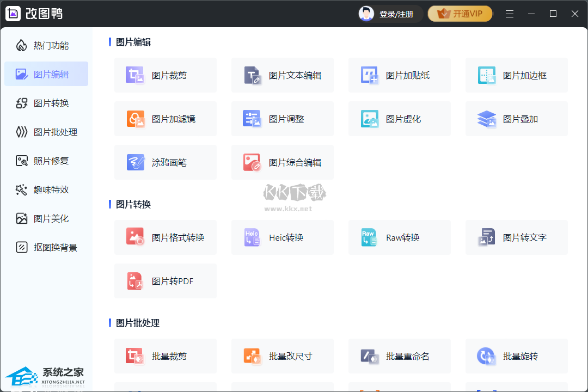Click the 开通VIP button
588x392 pixels.
point(460,14)
